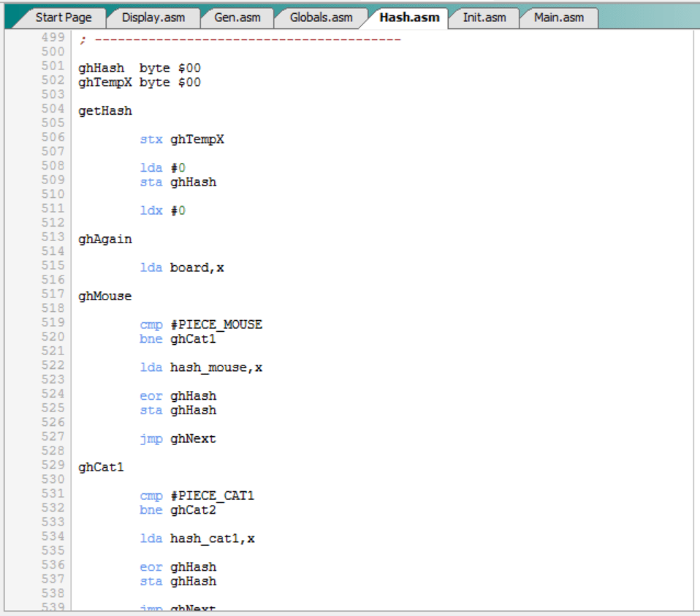Open the Main.asm tab
Image resolution: width=700 pixels, height=616 pixels.
(x=558, y=18)
